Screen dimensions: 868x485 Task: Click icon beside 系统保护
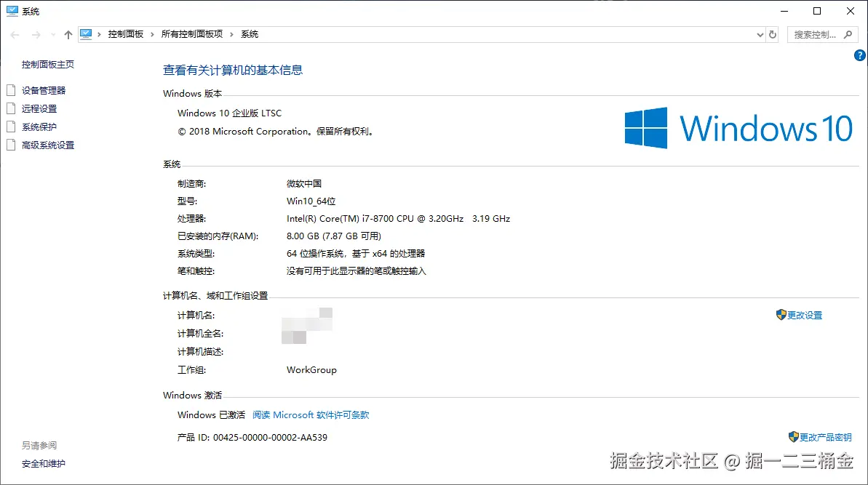11,127
